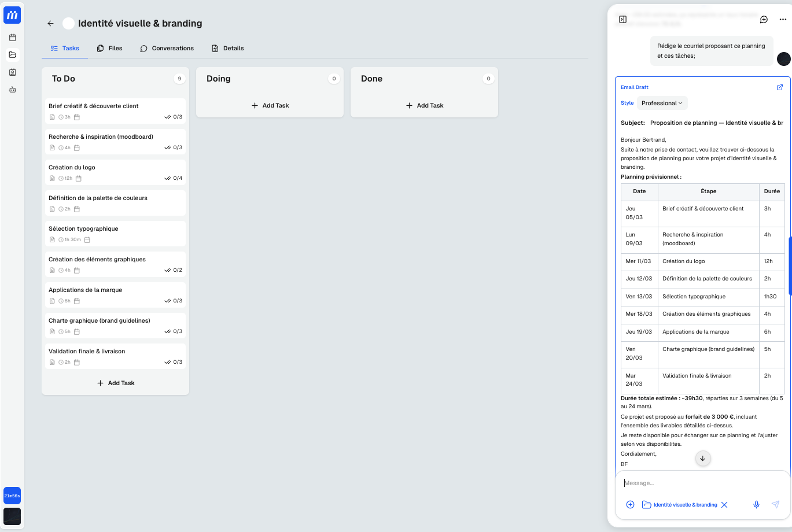This screenshot has height=532, width=792.
Task: Collapse the chat side panel
Action: pos(622,20)
